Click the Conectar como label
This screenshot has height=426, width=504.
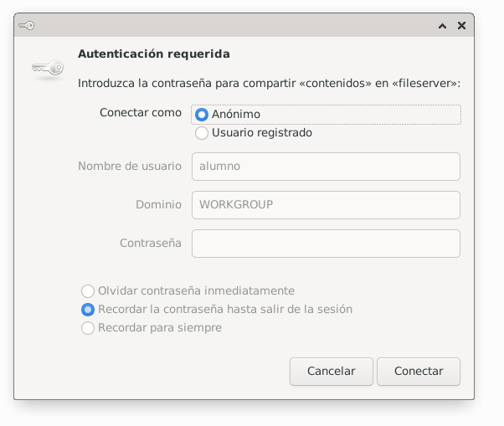coord(140,112)
